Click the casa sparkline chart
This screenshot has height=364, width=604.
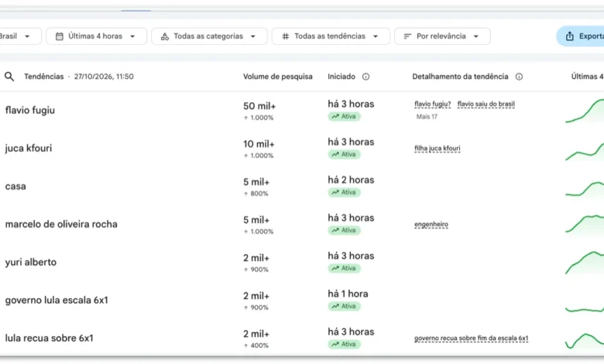coord(585,189)
